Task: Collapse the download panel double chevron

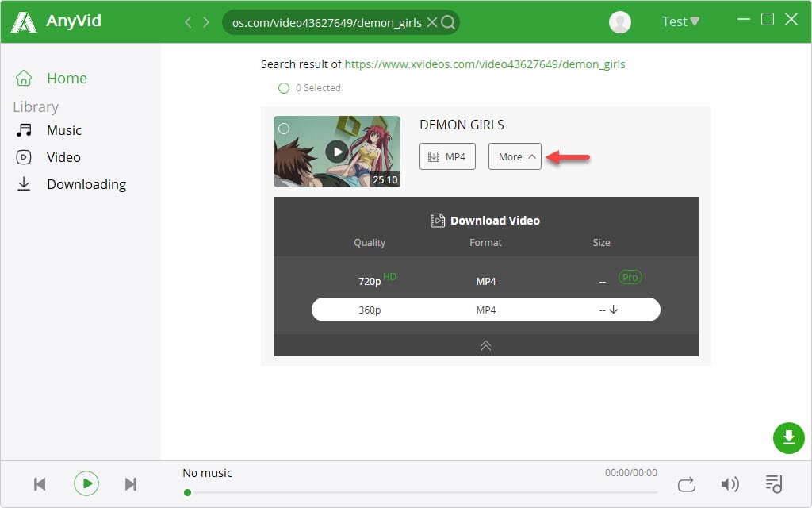Action: pyautogui.click(x=486, y=346)
